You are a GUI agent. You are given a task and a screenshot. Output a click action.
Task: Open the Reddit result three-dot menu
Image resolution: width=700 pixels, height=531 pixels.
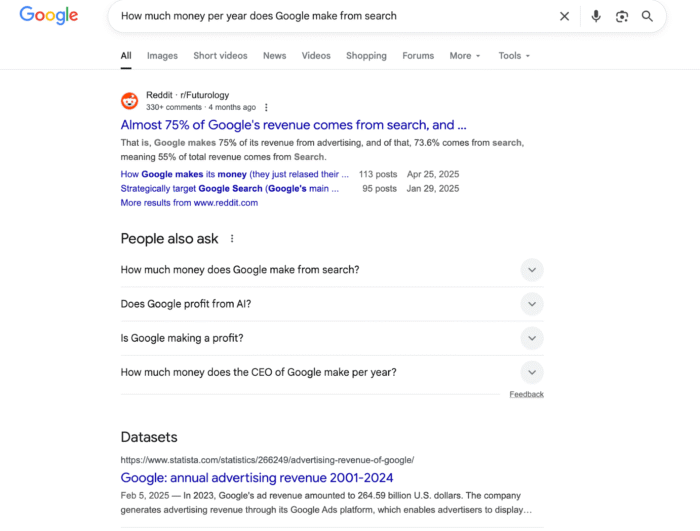266,107
